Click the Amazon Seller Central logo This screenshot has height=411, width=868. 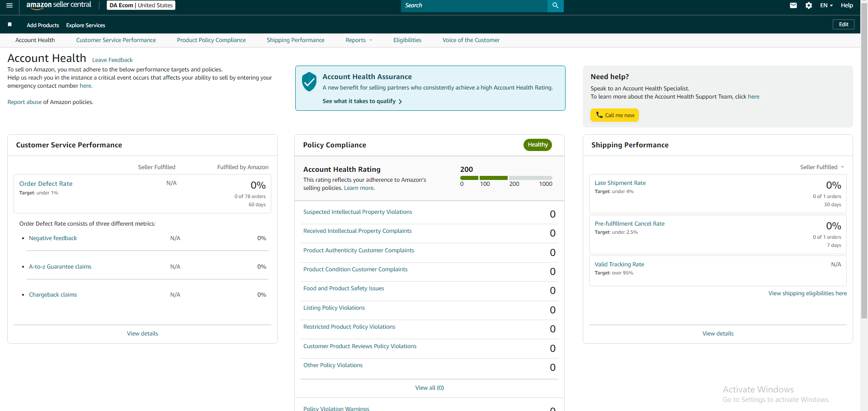[59, 5]
